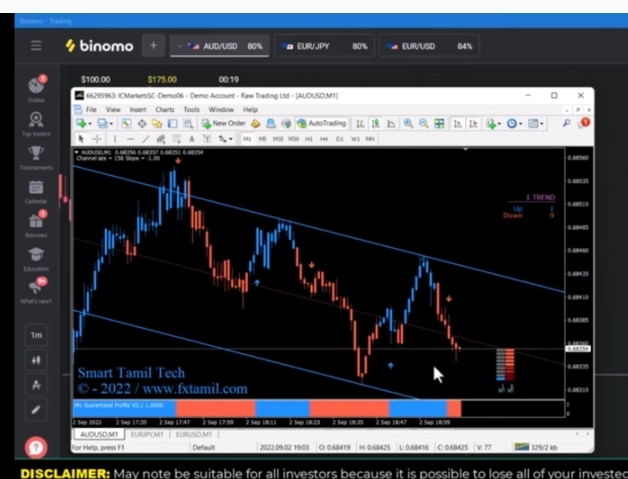Toggle the Terminal panel icon
Viewport: 628px width, 479px height.
point(173,123)
